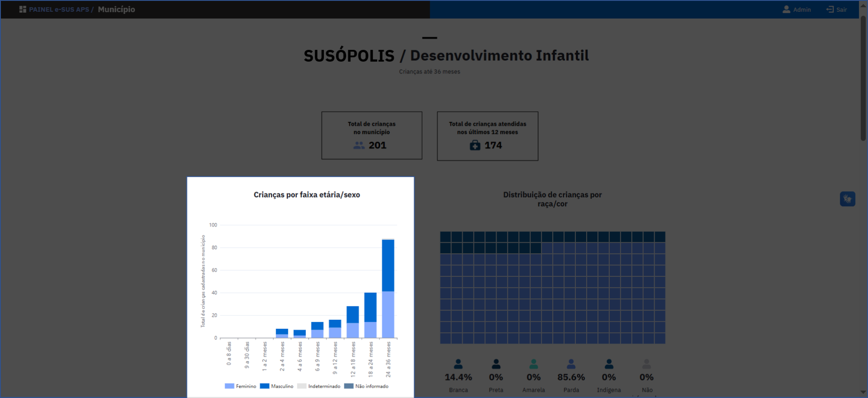Open the PAINEL e-SUS APS breadcrumb link

coord(59,10)
